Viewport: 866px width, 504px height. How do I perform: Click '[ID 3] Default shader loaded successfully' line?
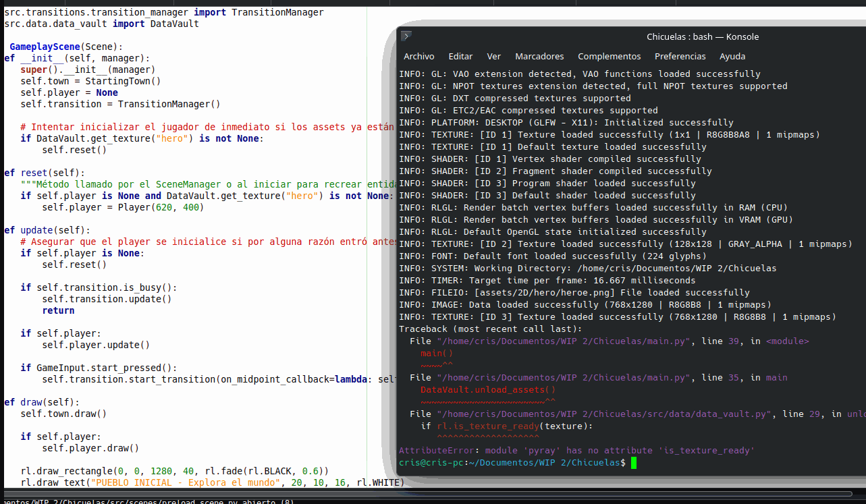tap(547, 196)
